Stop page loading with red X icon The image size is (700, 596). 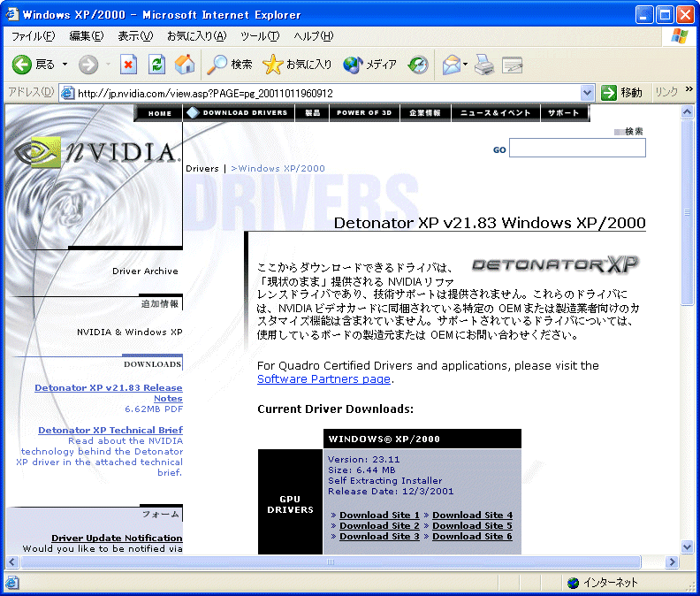128,65
